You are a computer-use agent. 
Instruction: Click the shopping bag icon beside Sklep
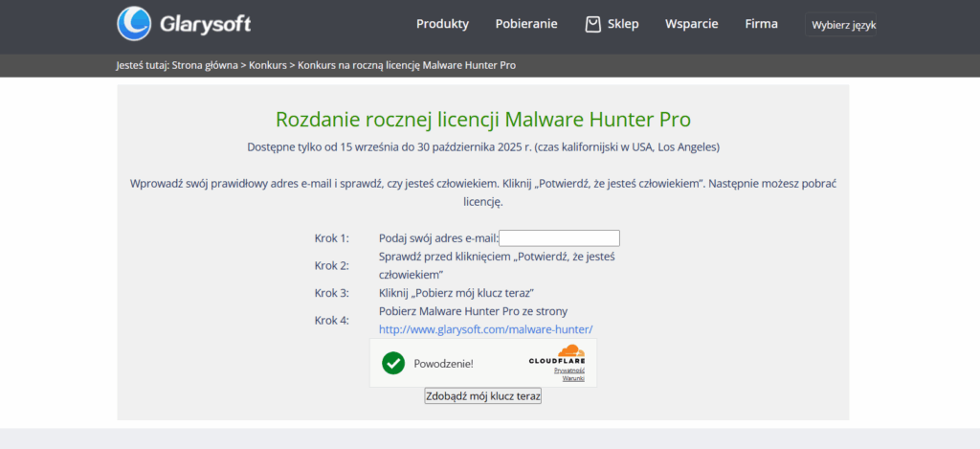click(593, 24)
